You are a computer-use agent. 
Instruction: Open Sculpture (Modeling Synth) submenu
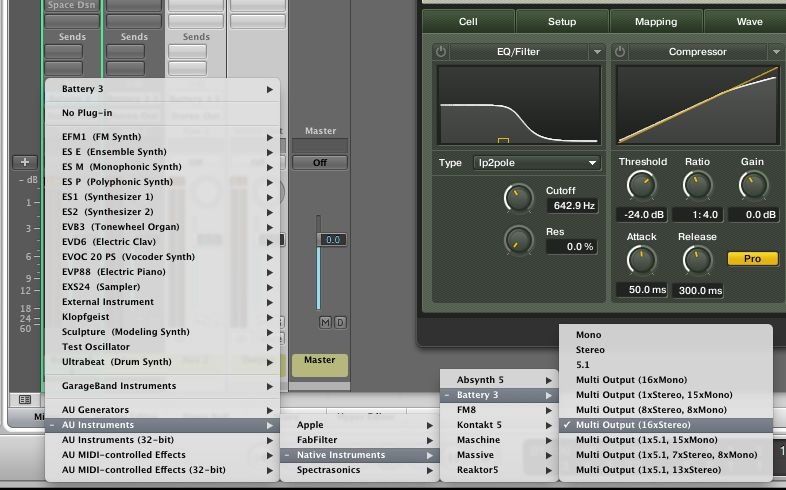162,332
